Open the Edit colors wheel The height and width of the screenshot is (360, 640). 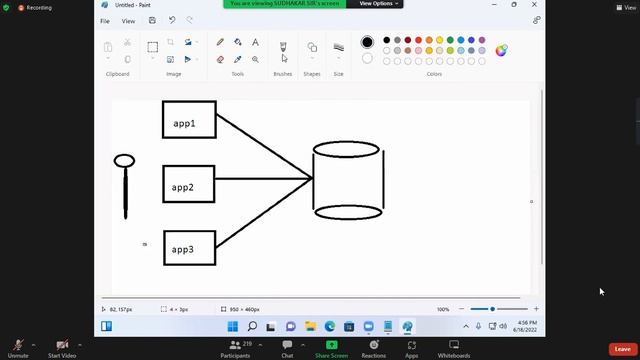point(501,50)
